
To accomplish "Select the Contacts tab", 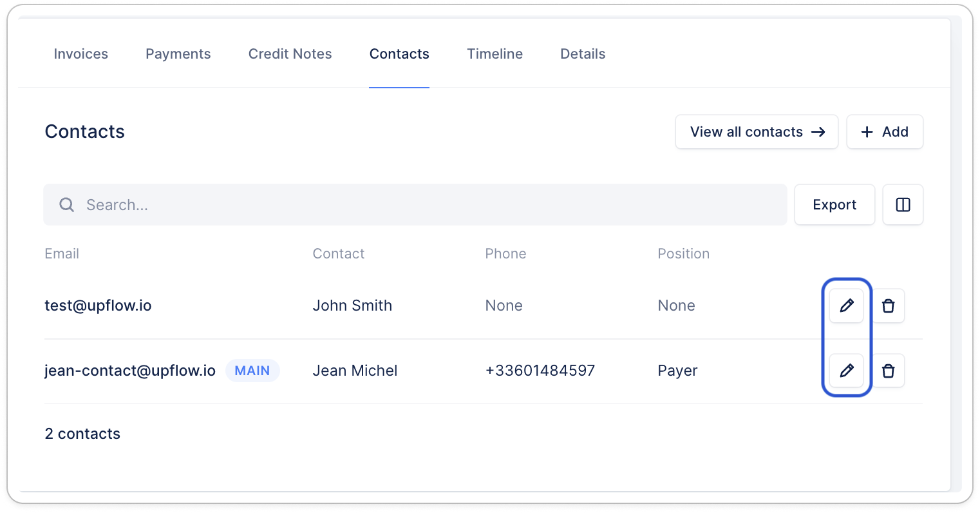I will 399,54.
